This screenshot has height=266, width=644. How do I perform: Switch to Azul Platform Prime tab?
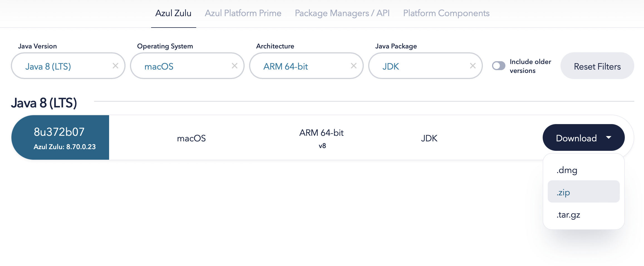243,13
